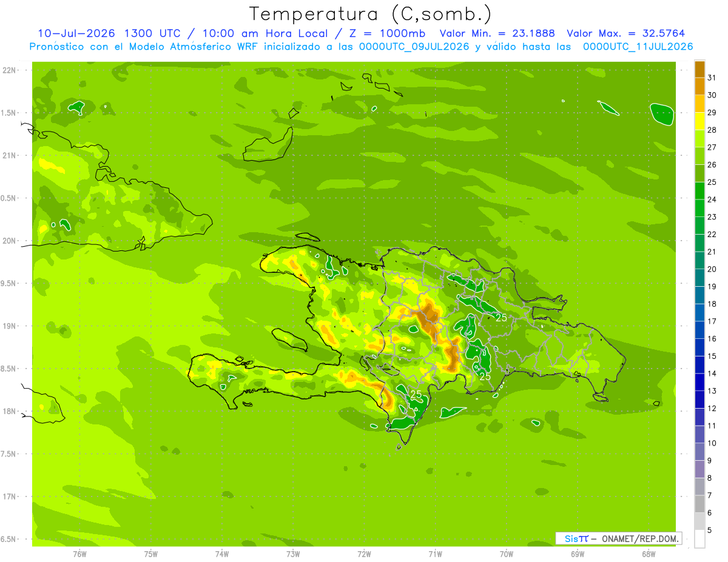Screen dimensions: 728x562
Task: Click the colorbar label "31"
Action: coord(712,78)
